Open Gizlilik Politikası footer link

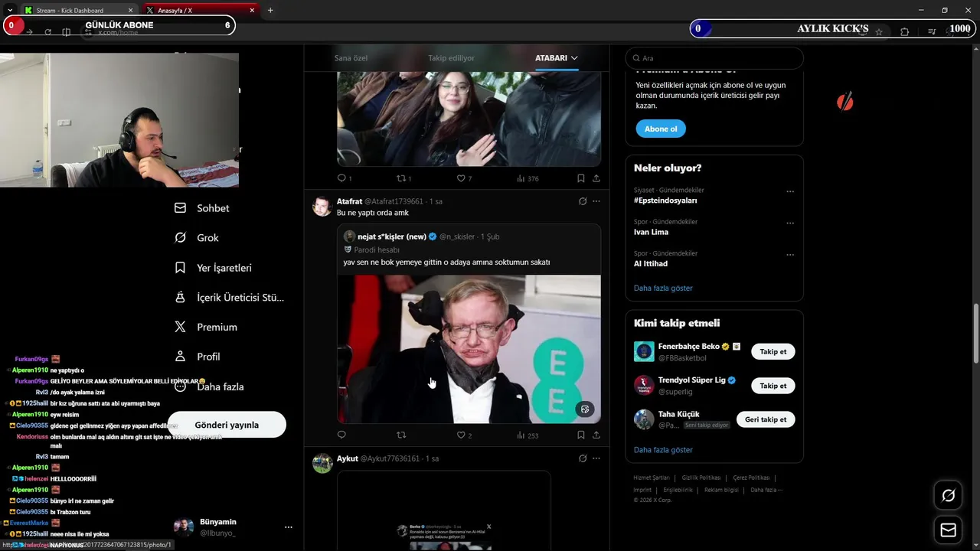tap(701, 478)
